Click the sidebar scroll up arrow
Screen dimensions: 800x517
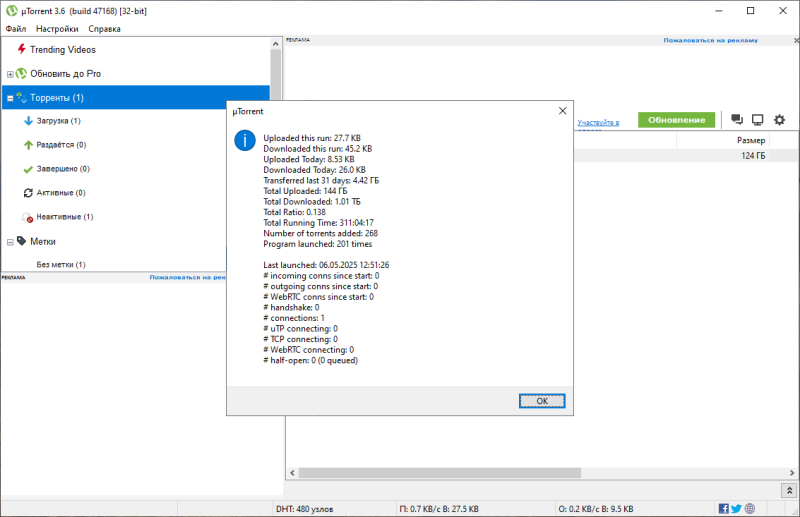pos(276,44)
